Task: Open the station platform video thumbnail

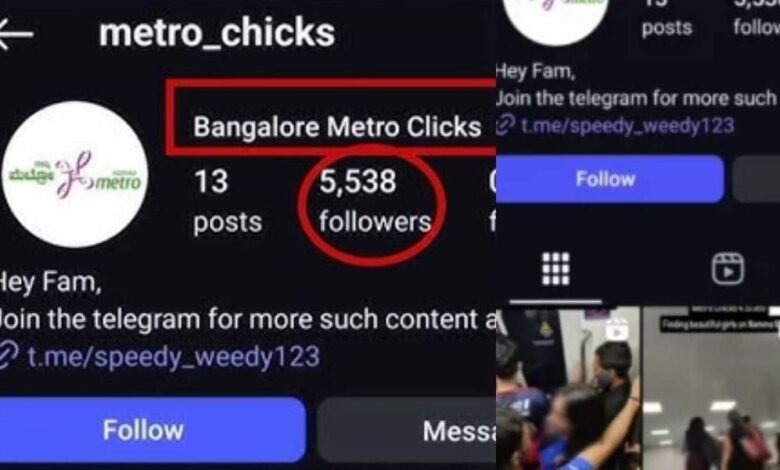Action: click(711, 388)
